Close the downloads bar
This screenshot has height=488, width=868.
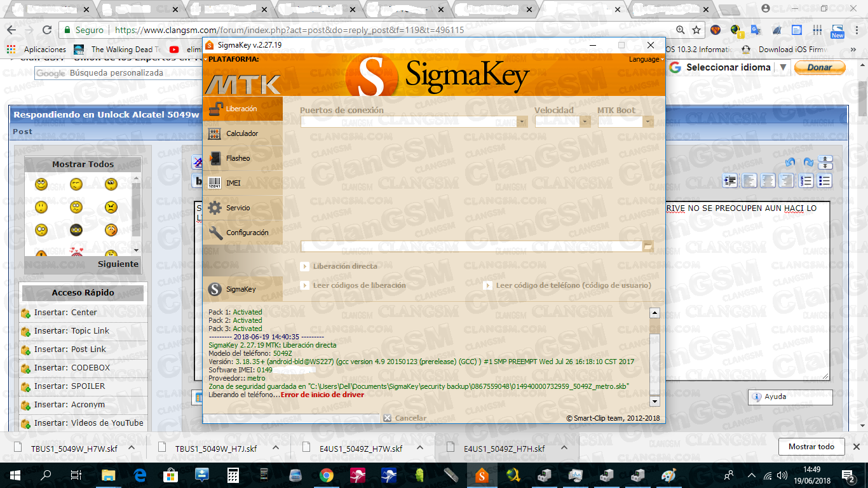(857, 447)
